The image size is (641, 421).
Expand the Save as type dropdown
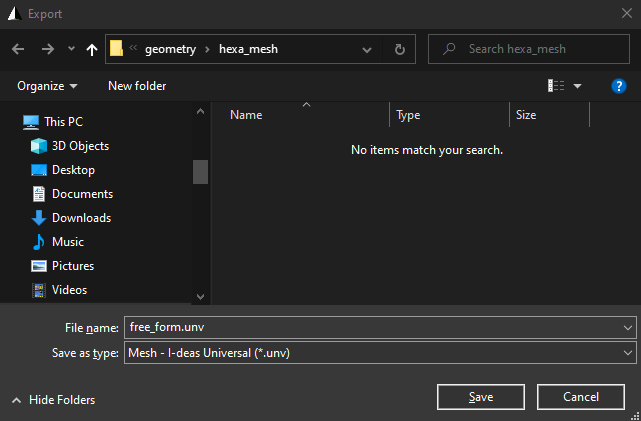pyautogui.click(x=627, y=353)
